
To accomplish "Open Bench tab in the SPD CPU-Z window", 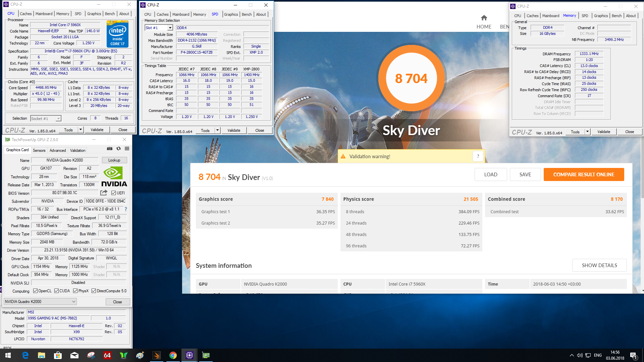I will point(247,14).
